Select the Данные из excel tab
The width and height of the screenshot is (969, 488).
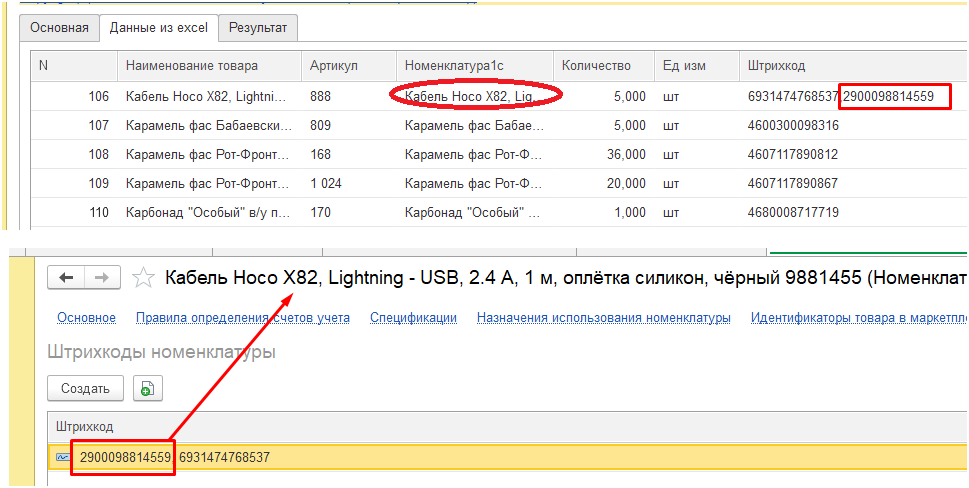coord(158,27)
